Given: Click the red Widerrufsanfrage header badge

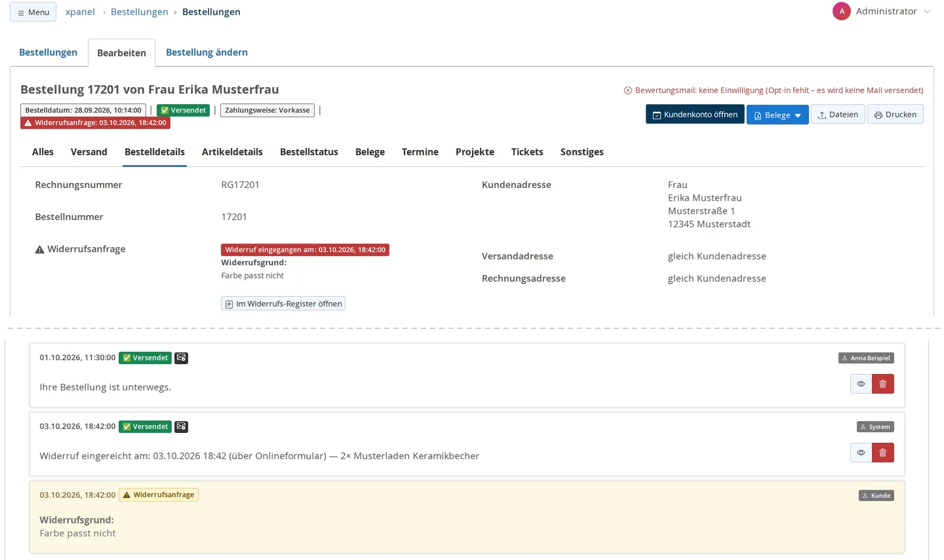Looking at the screenshot, I should (x=95, y=122).
